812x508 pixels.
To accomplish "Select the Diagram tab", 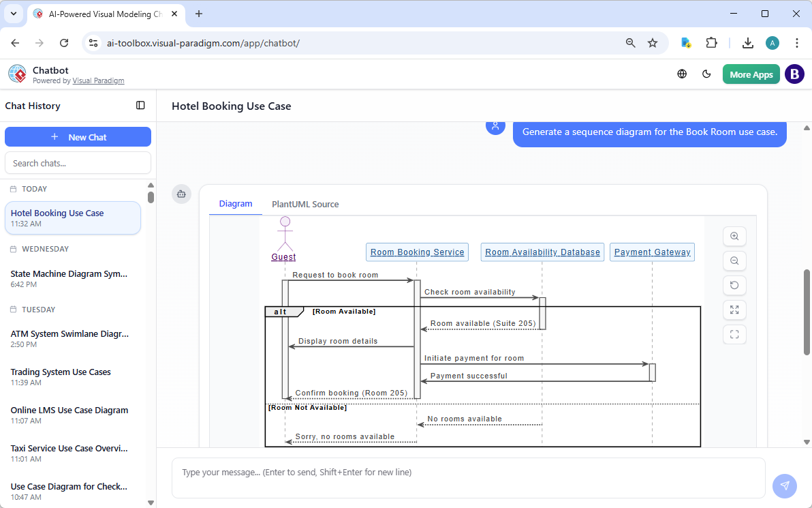I will click(x=236, y=204).
